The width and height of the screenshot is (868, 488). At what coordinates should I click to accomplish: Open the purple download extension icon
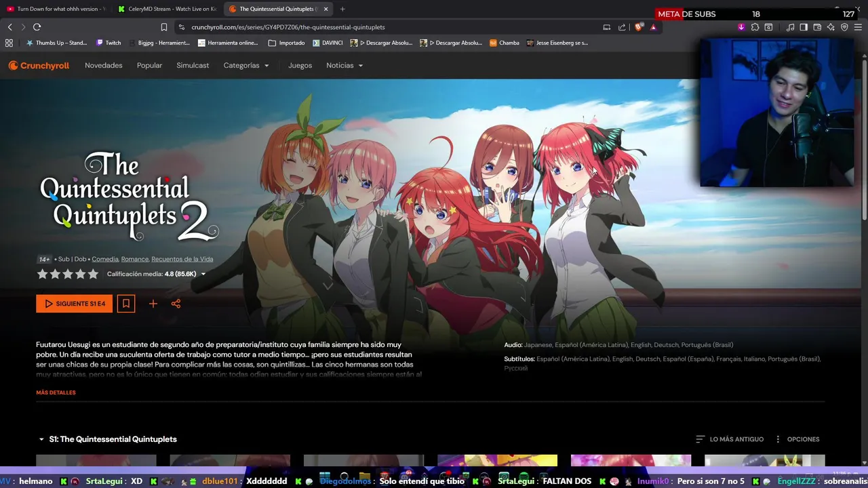(x=741, y=27)
